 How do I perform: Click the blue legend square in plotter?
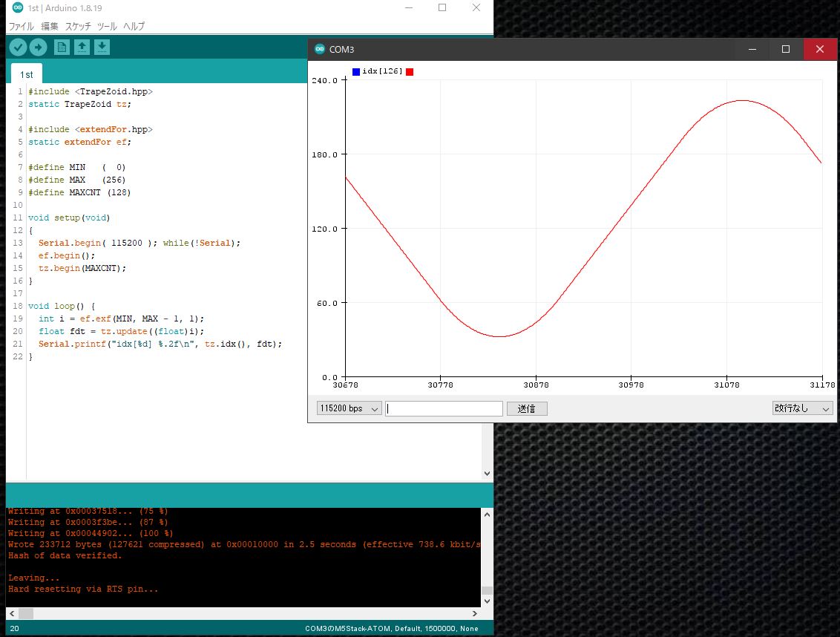click(x=356, y=71)
